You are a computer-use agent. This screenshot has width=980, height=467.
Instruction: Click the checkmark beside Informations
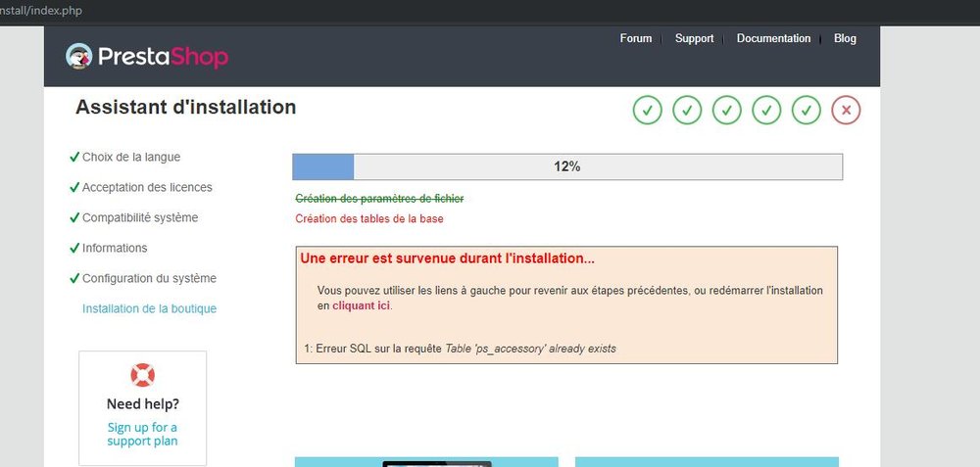pos(74,248)
